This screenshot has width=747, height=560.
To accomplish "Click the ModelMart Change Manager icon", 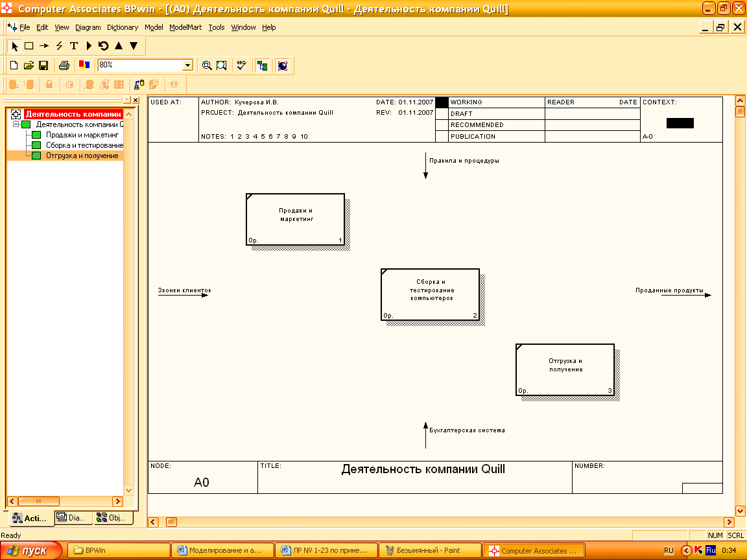I will [x=139, y=85].
